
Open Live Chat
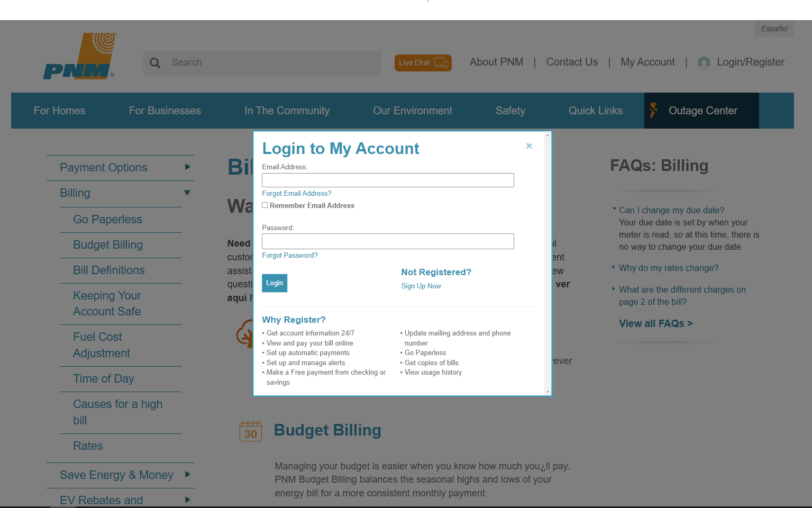click(x=423, y=62)
